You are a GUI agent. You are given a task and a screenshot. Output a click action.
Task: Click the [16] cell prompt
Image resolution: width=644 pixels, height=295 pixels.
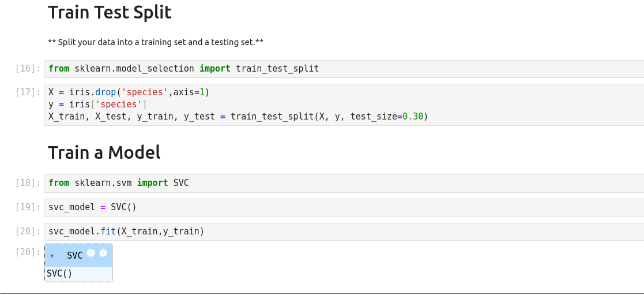pyautogui.click(x=28, y=69)
